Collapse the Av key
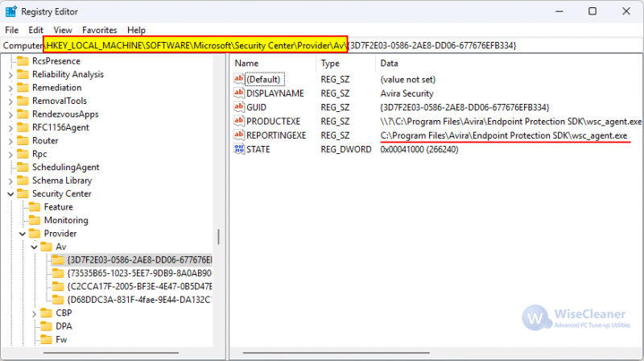Image resolution: width=644 pixels, height=361 pixels. pyautogui.click(x=35, y=247)
